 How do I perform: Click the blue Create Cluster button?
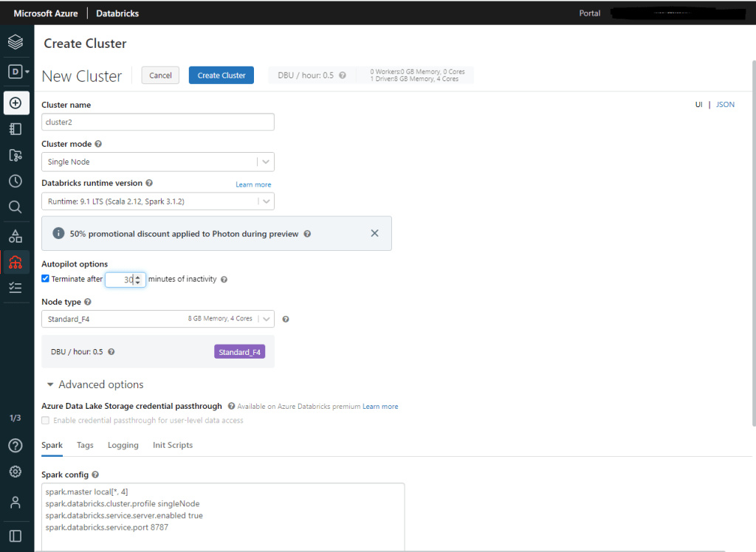[221, 75]
